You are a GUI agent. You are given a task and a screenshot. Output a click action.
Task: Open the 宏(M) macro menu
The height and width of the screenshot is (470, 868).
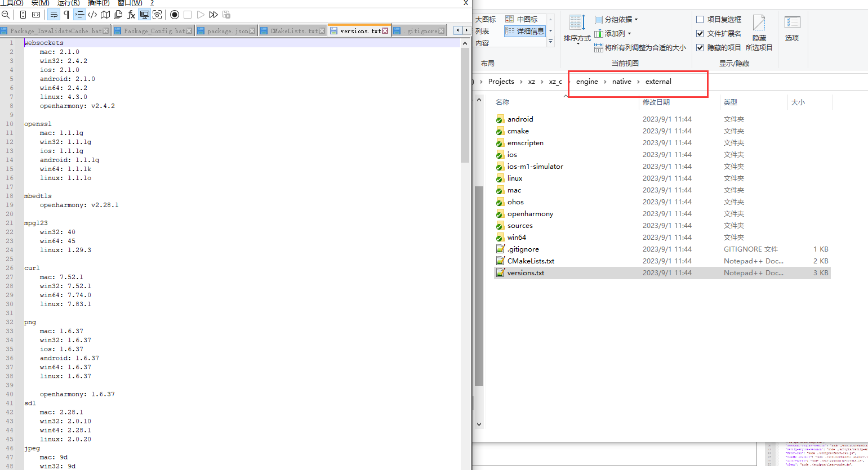41,3
